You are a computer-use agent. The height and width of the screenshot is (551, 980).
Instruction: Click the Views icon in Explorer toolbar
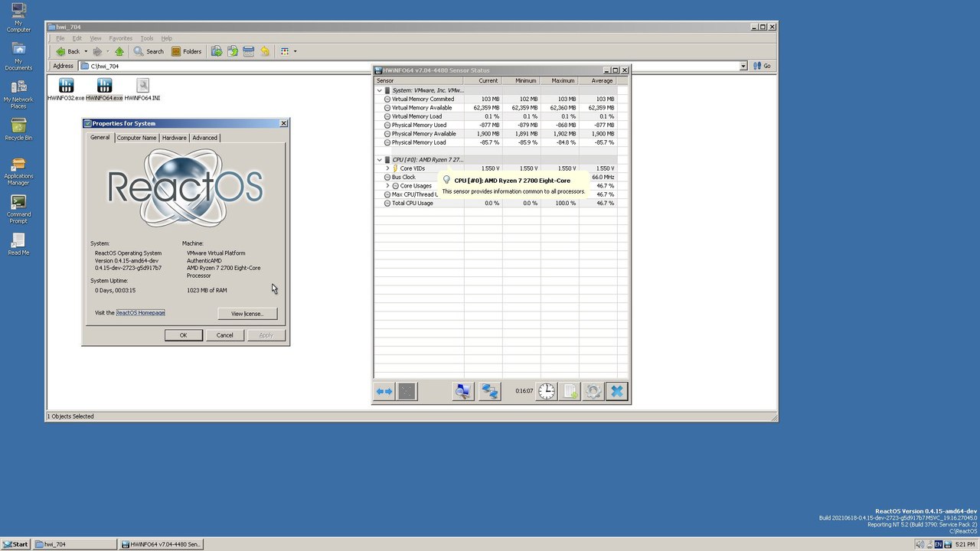click(285, 51)
